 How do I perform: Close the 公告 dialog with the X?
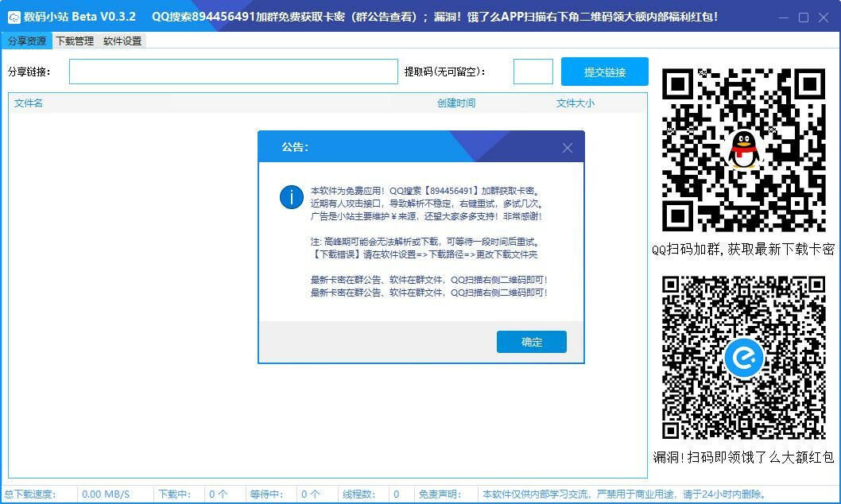(x=567, y=148)
